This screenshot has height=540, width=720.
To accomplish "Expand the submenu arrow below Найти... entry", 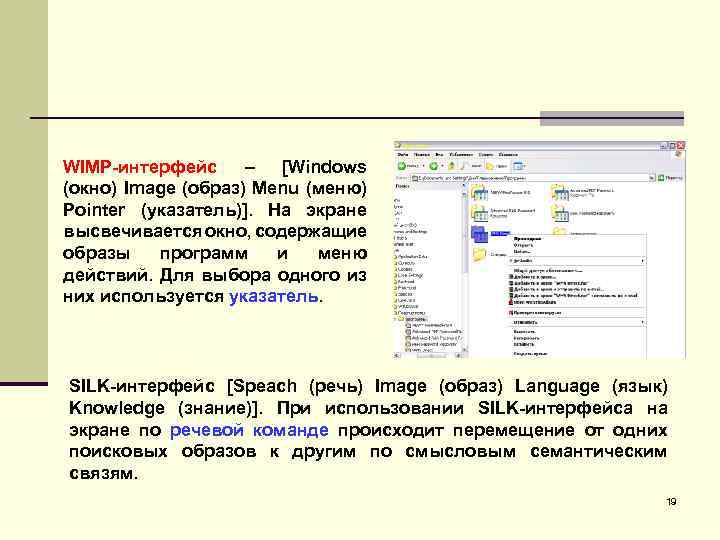I will pos(642,260).
